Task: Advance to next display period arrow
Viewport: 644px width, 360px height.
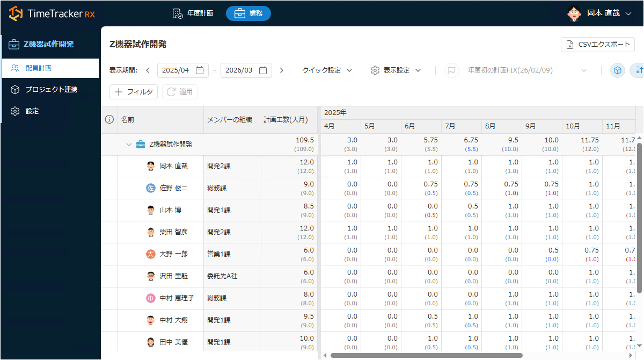Action: click(x=282, y=70)
